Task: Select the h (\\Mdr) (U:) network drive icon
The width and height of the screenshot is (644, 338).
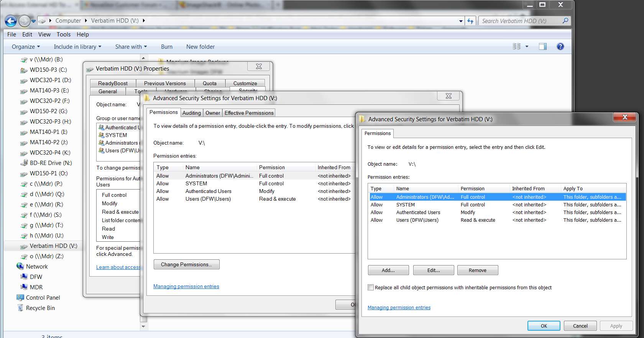Action: tap(24, 236)
